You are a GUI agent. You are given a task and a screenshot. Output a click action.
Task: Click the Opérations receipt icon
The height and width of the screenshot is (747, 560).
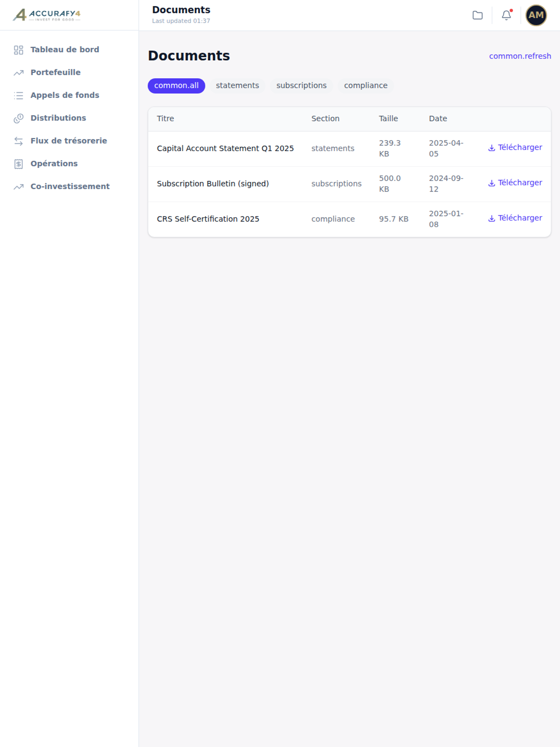click(18, 164)
